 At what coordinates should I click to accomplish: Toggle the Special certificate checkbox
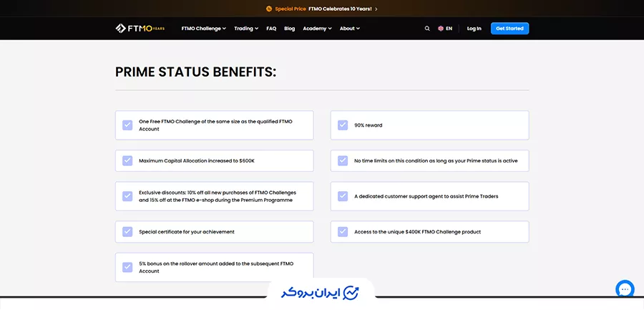[127, 232]
